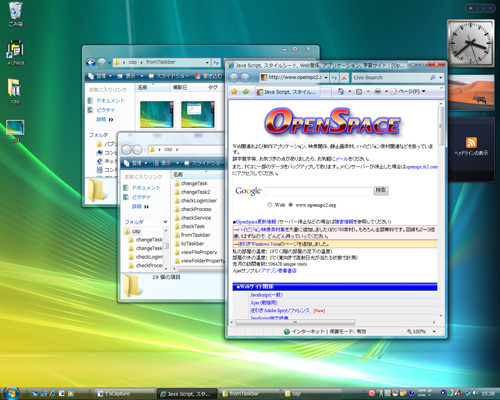This screenshot has width=500, height=400.
Task: Click in the Google search text field
Action: [318, 191]
